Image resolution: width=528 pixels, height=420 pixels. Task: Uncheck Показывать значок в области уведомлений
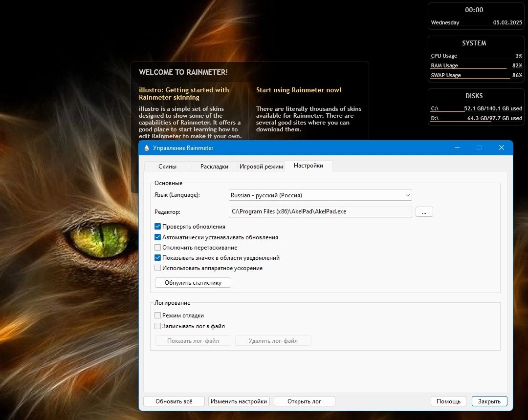(157, 257)
